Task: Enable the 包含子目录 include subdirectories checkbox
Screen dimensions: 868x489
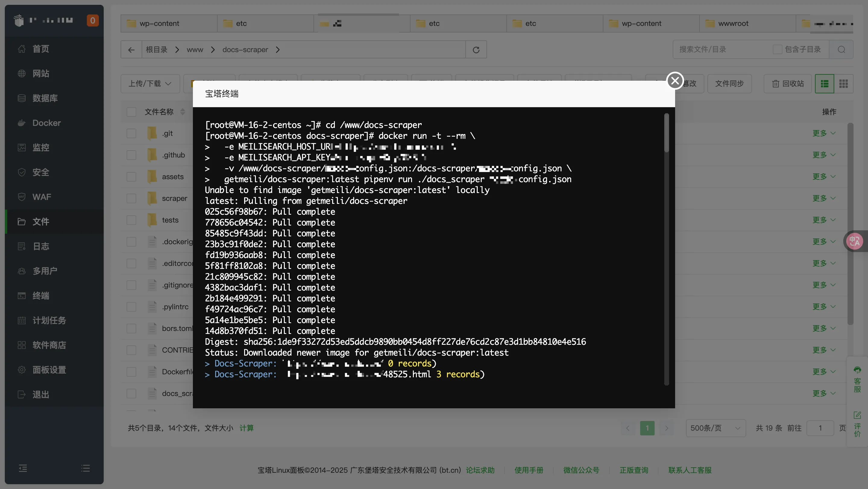Action: [777, 49]
